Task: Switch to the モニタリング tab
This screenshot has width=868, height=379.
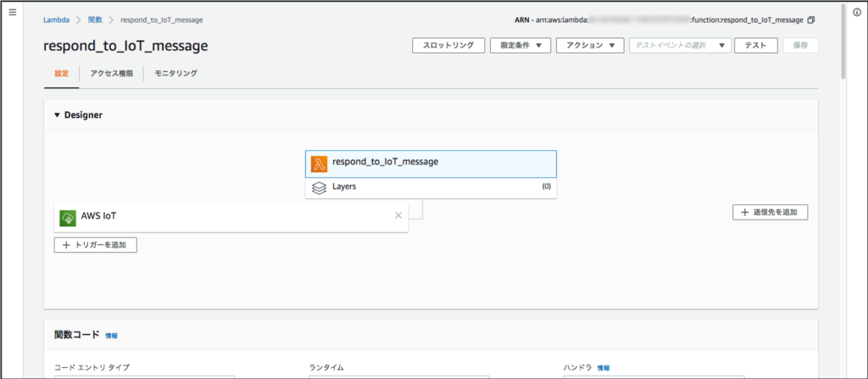Action: tap(175, 74)
